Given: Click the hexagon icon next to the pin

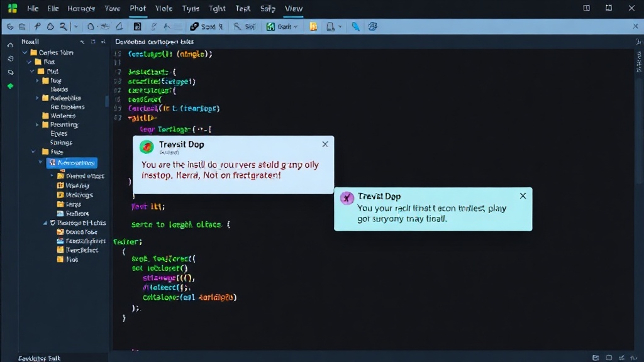Looking at the screenshot, I should (x=50, y=26).
